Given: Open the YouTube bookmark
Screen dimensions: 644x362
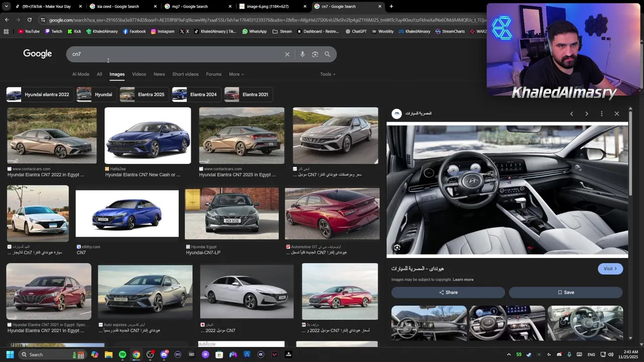Looking at the screenshot, I should point(29,31).
